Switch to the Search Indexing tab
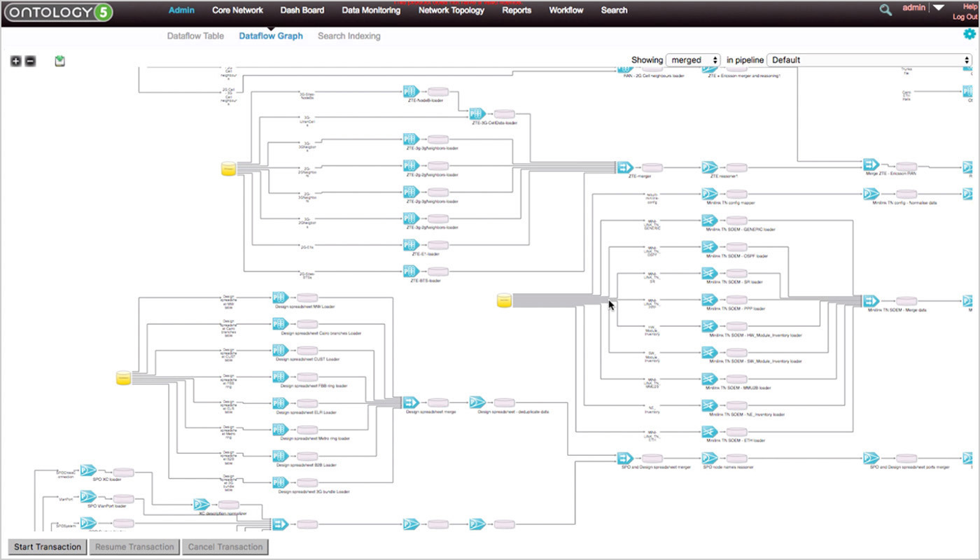Screen dimensions: 980x560 [349, 36]
